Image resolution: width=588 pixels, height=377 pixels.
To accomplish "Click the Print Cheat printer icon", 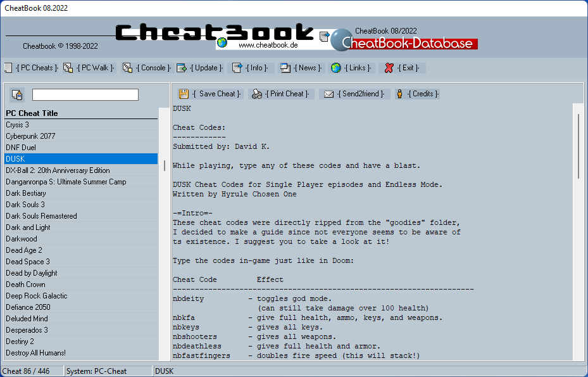I will click(x=256, y=93).
